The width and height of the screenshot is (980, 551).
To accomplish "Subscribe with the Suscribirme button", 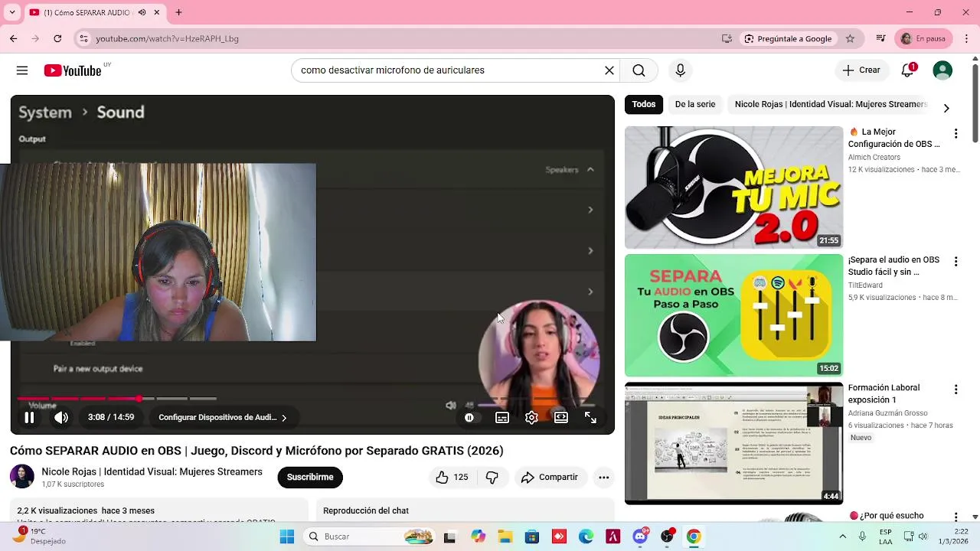I will tap(310, 477).
